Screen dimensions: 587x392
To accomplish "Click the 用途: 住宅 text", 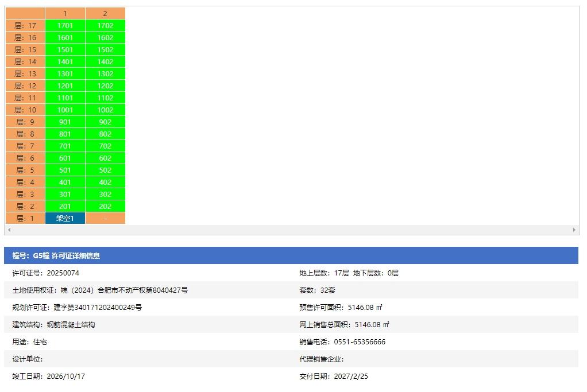I will coord(29,342).
